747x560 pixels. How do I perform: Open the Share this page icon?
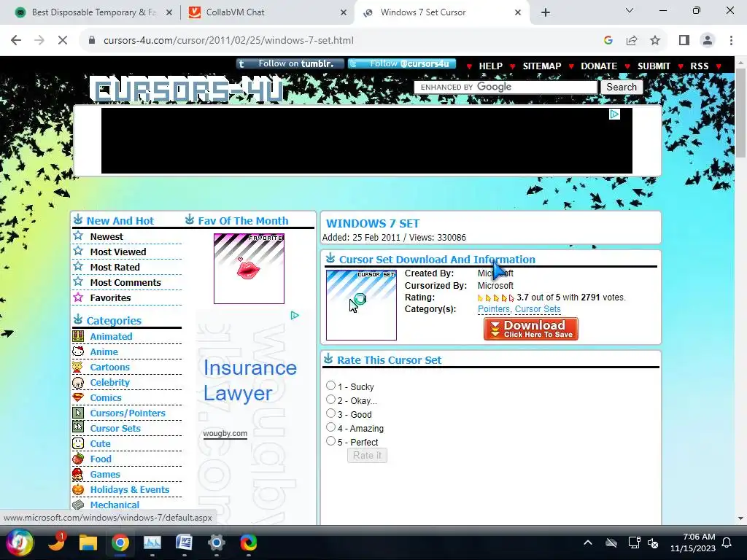(x=632, y=41)
